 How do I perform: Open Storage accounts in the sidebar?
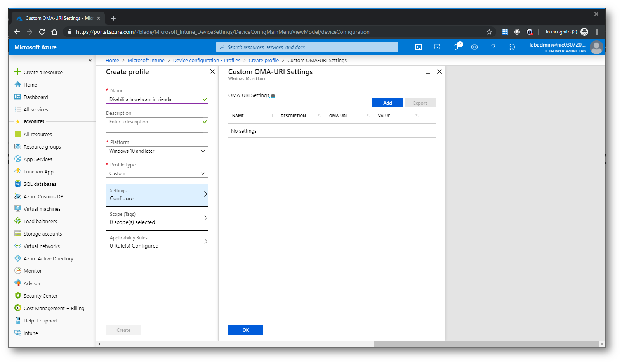[x=38, y=234]
